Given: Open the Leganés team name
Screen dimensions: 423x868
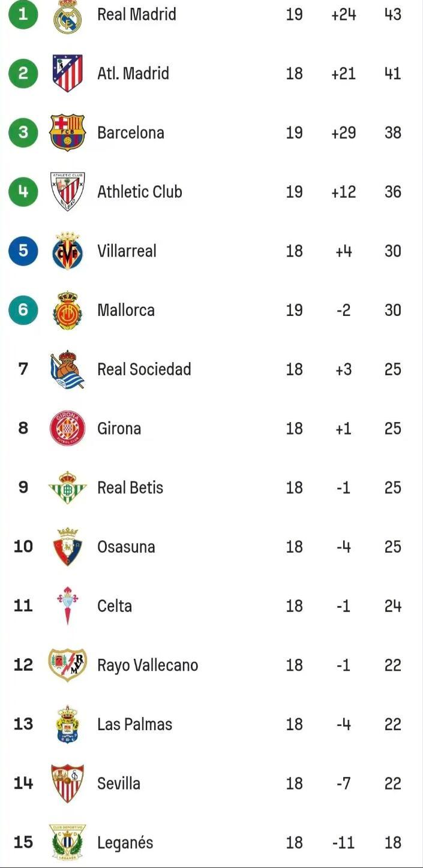Looking at the screenshot, I should pyautogui.click(x=125, y=843).
